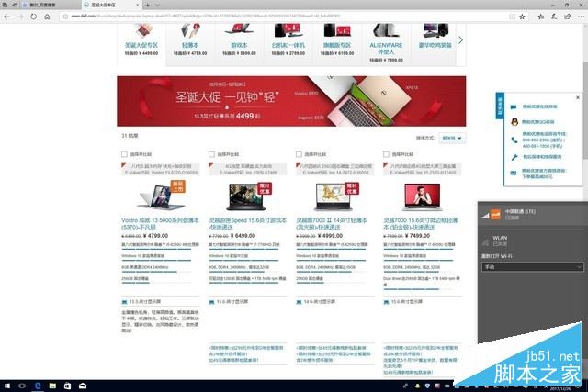Click the WeChat consultation card icon
The width and height of the screenshot is (588, 392).
(x=514, y=174)
